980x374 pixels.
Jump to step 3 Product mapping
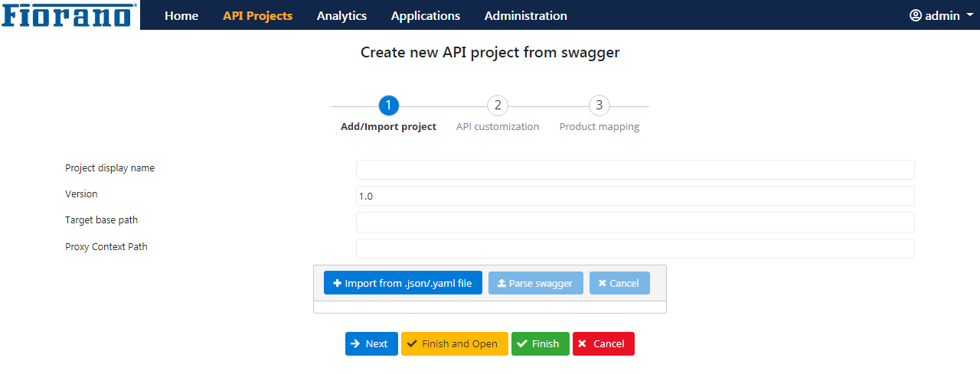pyautogui.click(x=599, y=106)
